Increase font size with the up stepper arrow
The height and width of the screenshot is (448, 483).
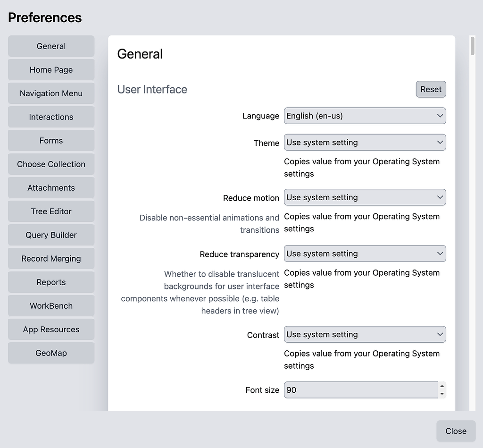(442, 386)
